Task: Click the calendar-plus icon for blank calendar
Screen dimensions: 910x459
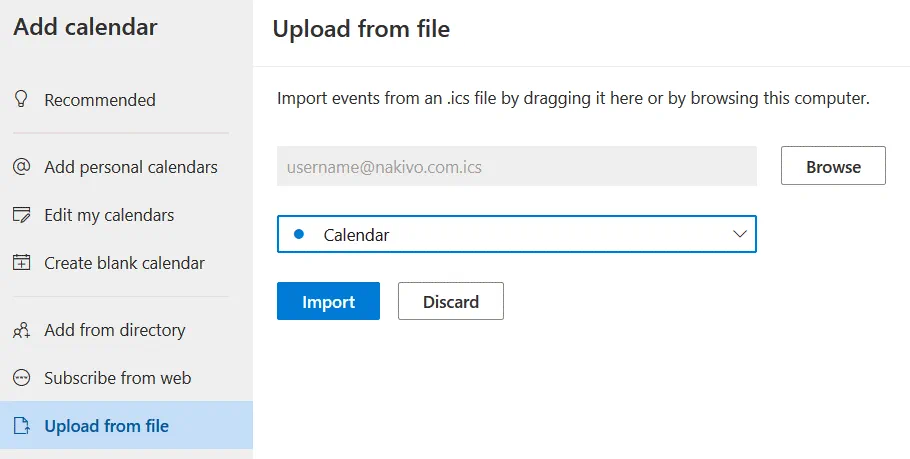Action: point(21,263)
